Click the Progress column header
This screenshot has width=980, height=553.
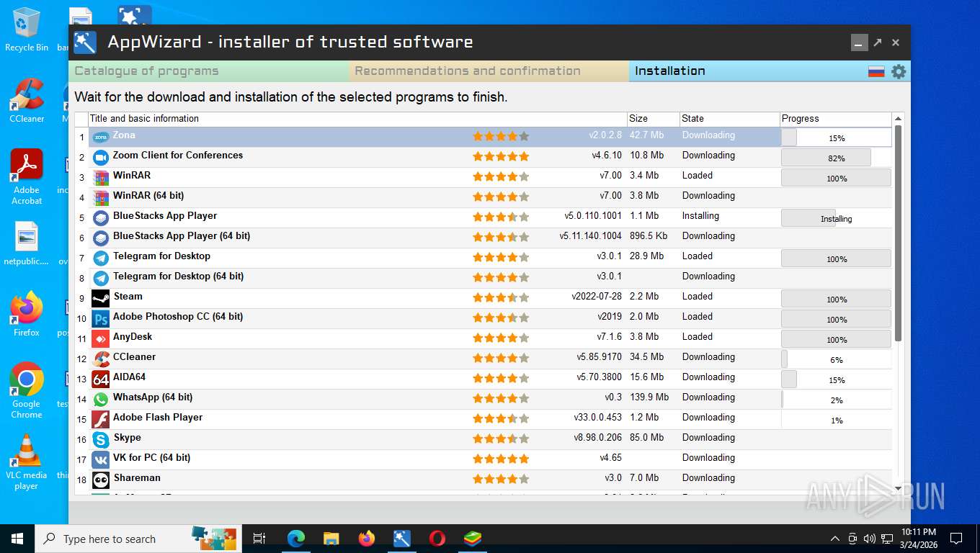[836, 119]
